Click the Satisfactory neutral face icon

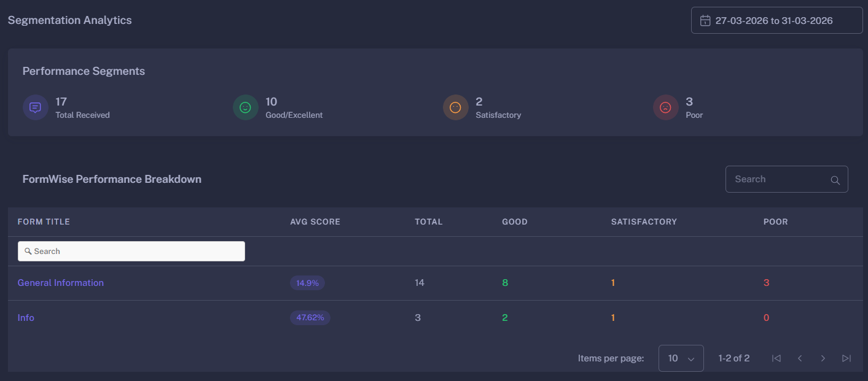[456, 107]
